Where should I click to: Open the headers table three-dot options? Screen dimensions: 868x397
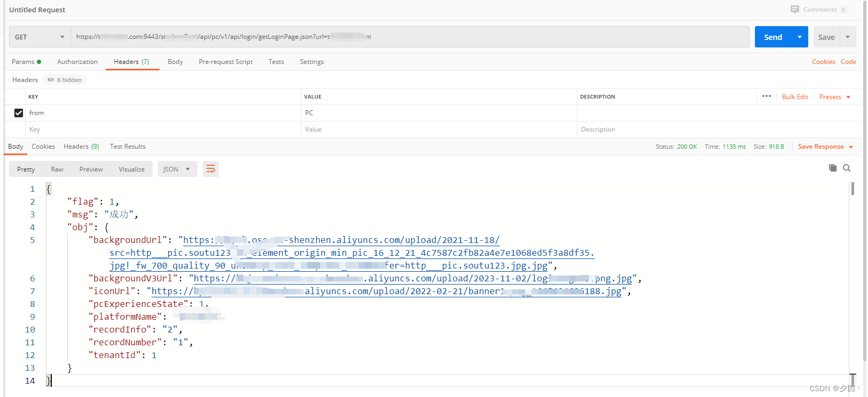(767, 96)
